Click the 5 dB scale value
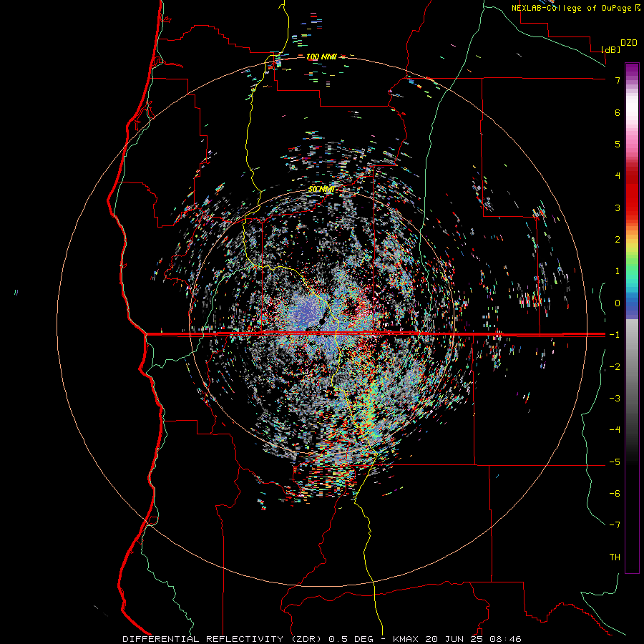 coord(618,144)
